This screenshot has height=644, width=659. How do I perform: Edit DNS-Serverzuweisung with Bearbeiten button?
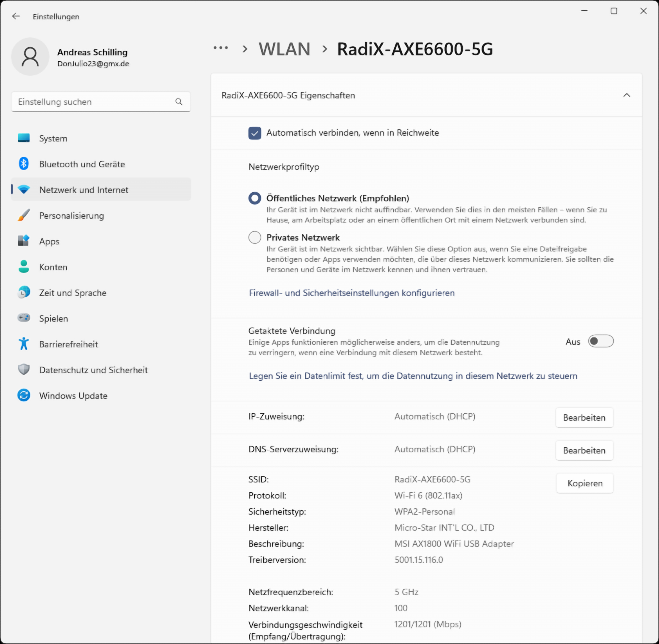584,450
